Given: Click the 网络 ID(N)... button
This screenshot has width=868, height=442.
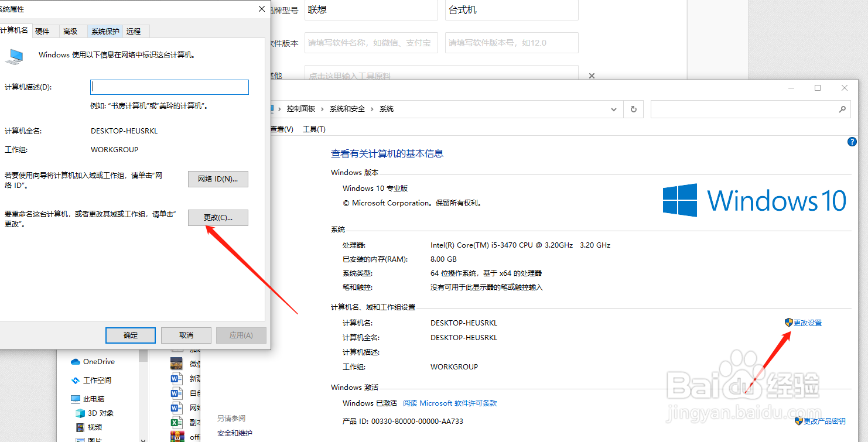Looking at the screenshot, I should (x=218, y=179).
